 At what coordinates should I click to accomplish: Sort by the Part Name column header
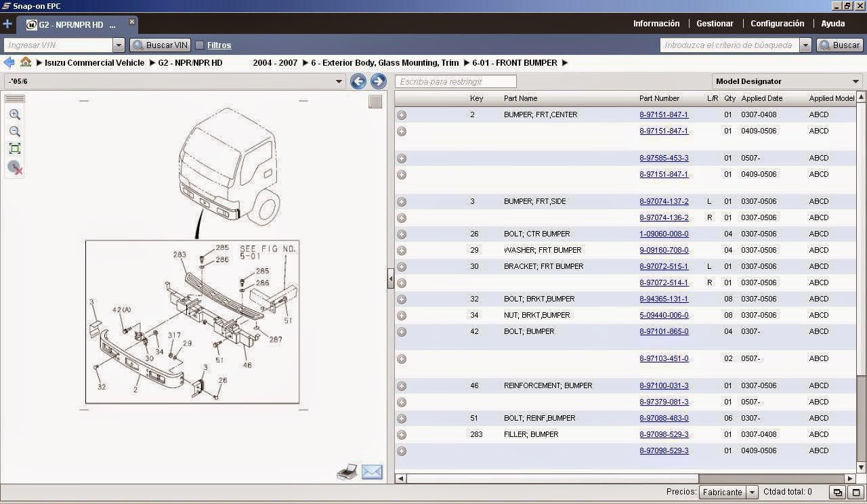pos(520,98)
